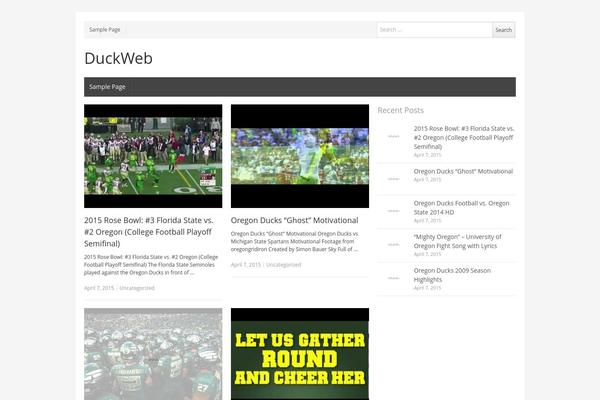The width and height of the screenshot is (600, 400).
Task: Click the Search button
Action: [504, 30]
